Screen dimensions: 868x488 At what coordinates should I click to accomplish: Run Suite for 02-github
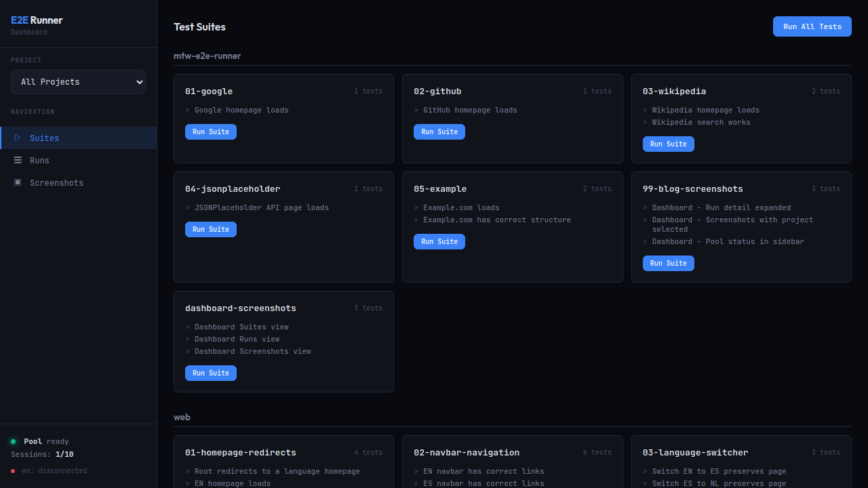coord(439,131)
